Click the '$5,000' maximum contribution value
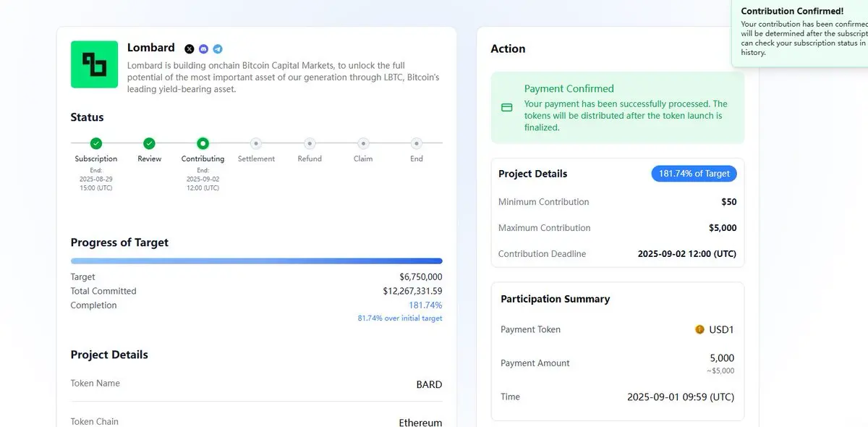Viewport: 868px width, 427px height. [x=723, y=228]
